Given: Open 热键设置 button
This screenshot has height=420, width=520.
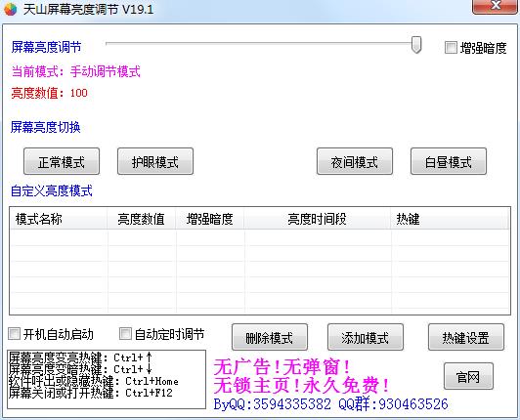Looking at the screenshot, I should pyautogui.click(x=466, y=337).
